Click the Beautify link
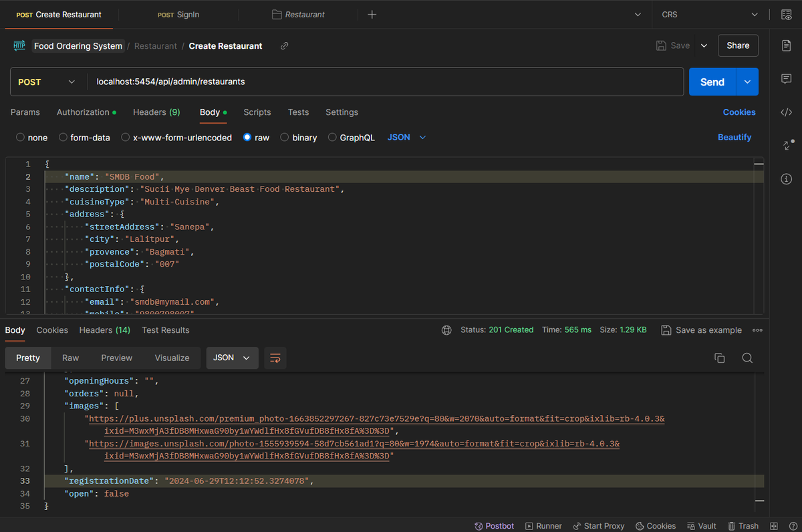 pos(734,137)
